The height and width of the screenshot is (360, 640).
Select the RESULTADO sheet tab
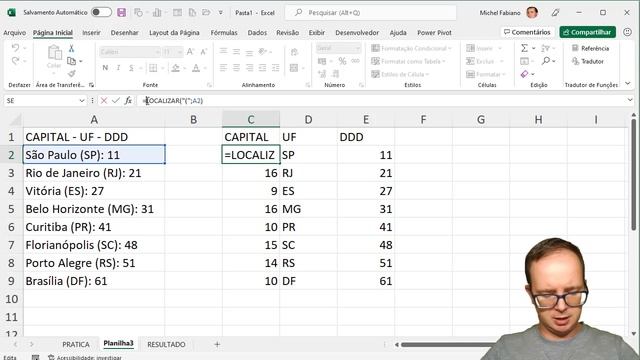(x=166, y=344)
